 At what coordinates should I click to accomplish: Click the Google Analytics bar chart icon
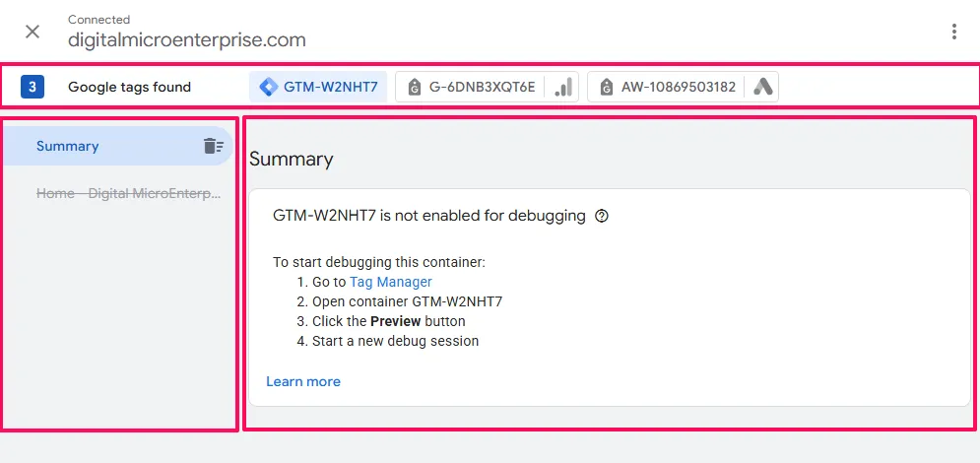(563, 87)
